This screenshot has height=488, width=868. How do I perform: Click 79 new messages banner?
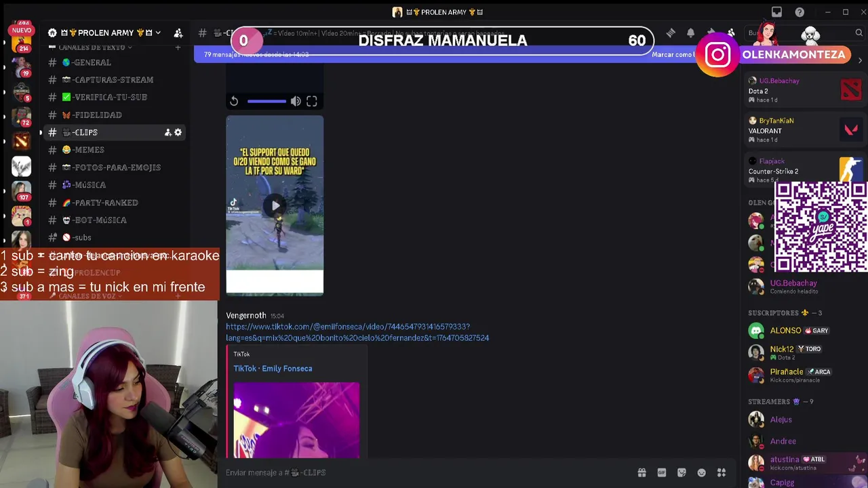[x=256, y=54]
